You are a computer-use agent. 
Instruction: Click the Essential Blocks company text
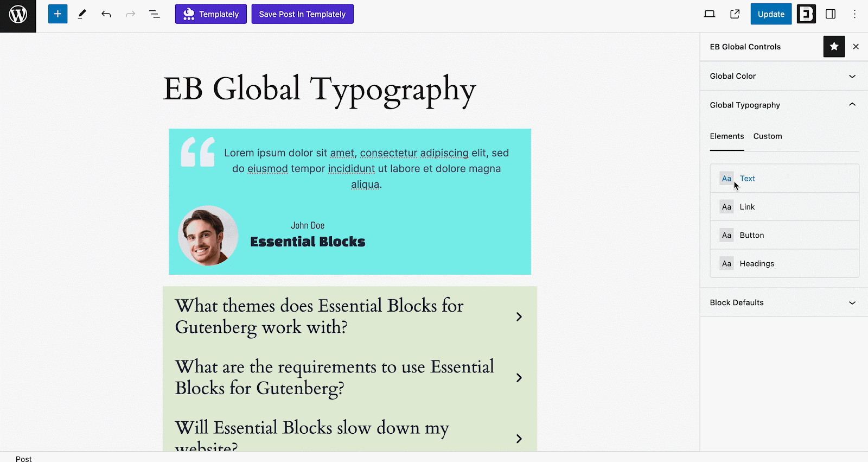pyautogui.click(x=308, y=242)
